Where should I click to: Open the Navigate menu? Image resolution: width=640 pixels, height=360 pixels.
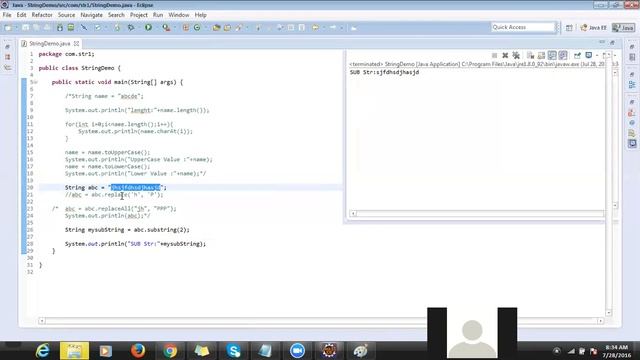[x=91, y=15]
